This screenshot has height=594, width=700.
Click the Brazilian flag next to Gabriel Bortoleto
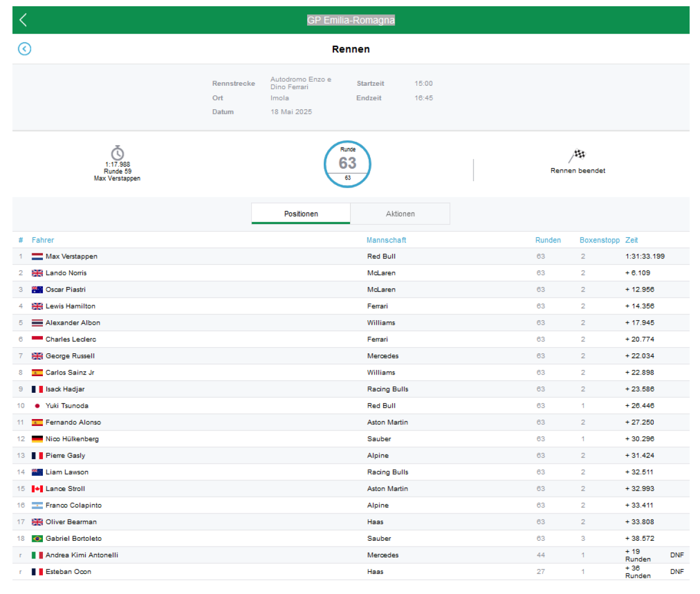[x=37, y=539]
